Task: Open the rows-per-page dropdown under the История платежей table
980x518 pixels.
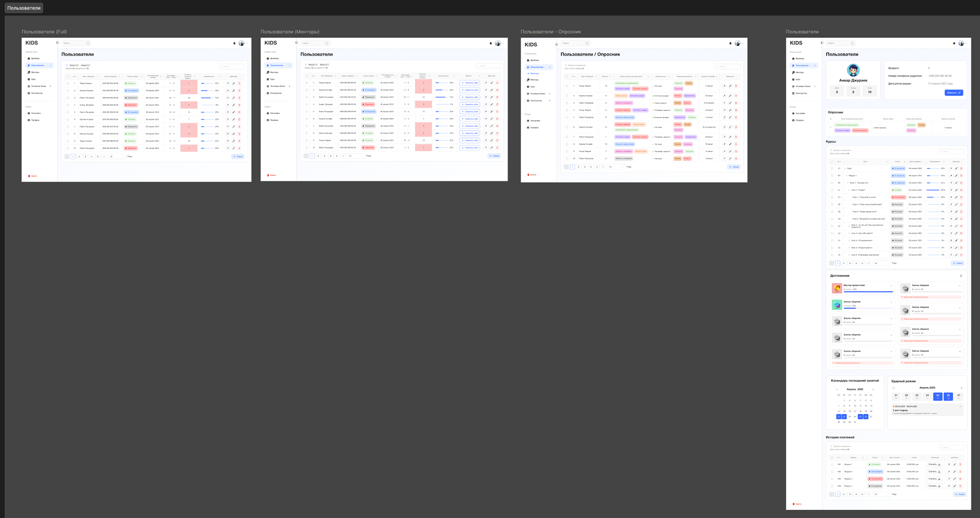Action: [881, 494]
